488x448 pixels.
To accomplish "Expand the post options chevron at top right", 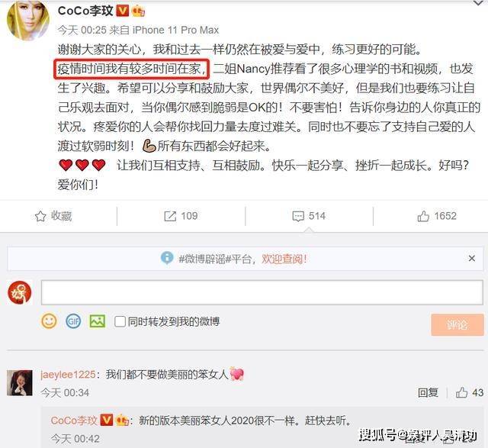I will (x=478, y=3).
